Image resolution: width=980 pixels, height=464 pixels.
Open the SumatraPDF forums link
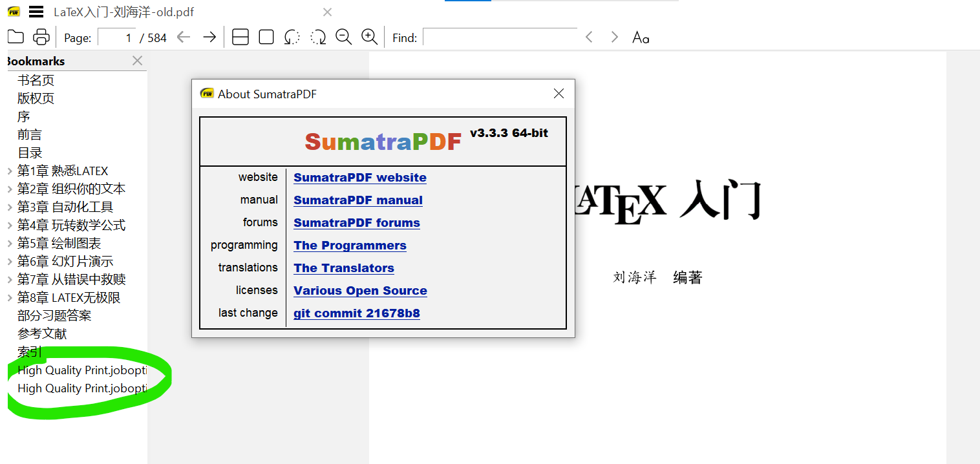coord(357,223)
